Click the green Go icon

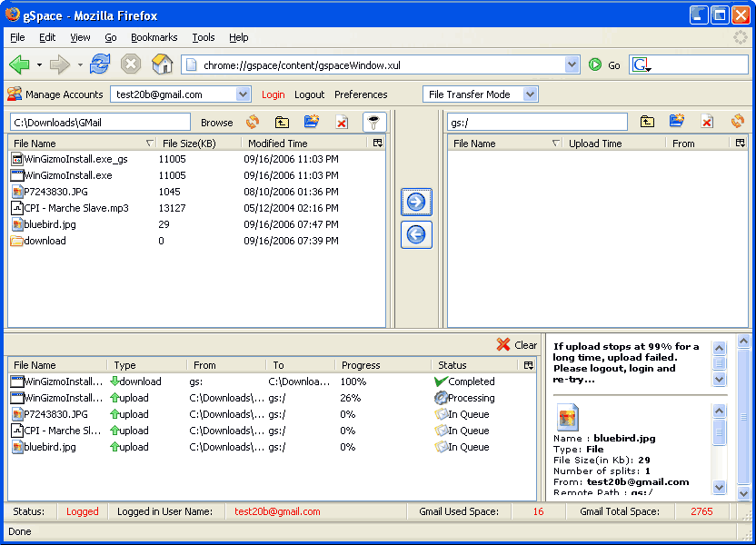(x=595, y=64)
